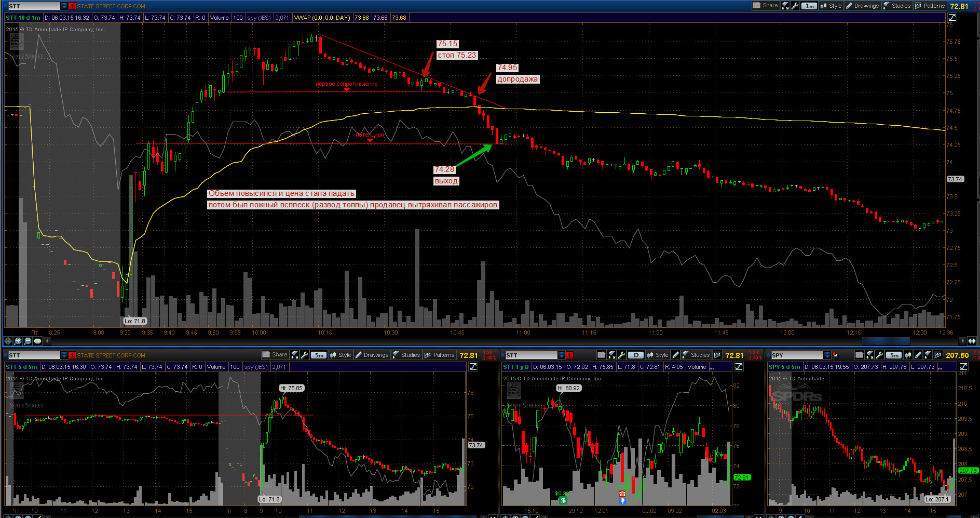
Task: Open the quick study flask icon in top chart
Action: coord(785,6)
